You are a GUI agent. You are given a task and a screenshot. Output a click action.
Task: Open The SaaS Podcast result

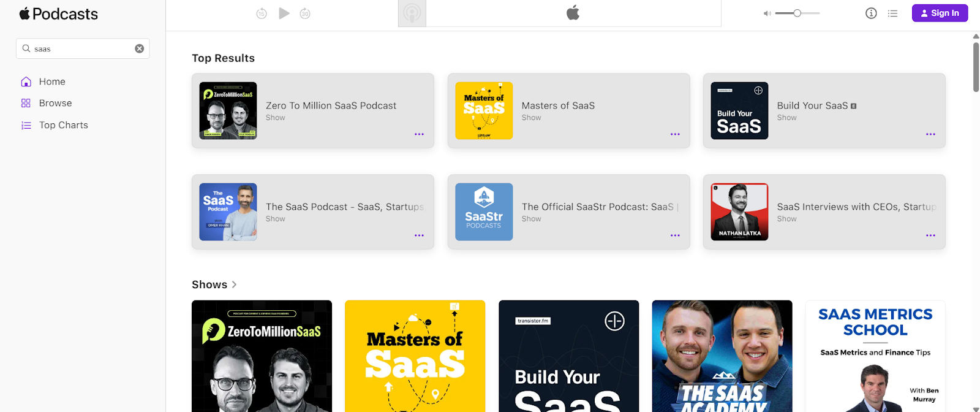coord(313,212)
